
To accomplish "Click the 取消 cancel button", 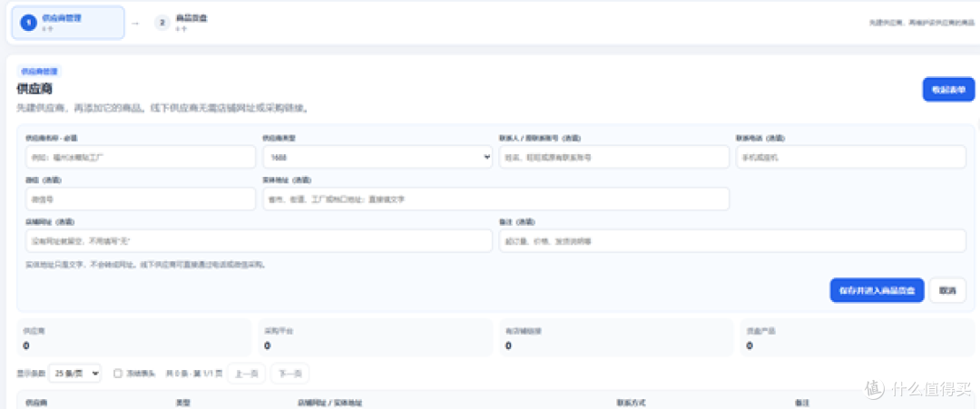I will point(947,290).
